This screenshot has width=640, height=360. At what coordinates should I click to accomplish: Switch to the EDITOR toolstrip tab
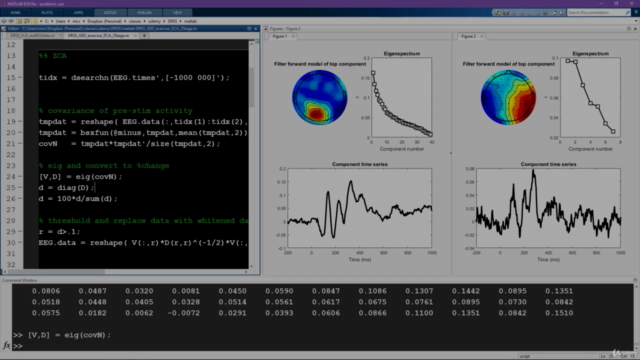(x=110, y=13)
